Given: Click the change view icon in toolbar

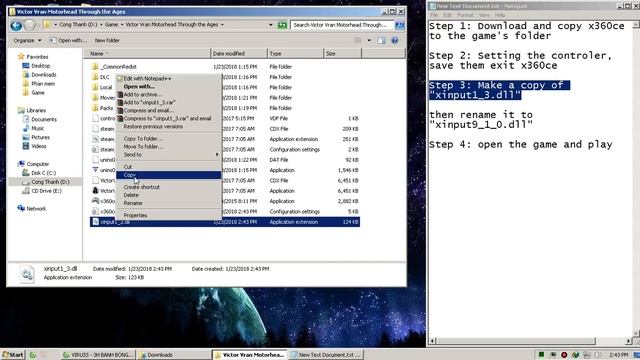Looking at the screenshot, I should pyautogui.click(x=358, y=40).
